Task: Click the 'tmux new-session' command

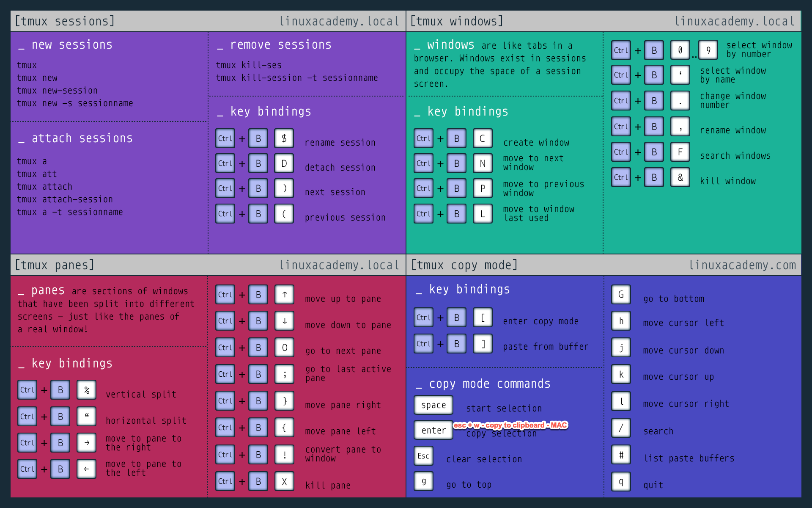Action: pyautogui.click(x=57, y=91)
